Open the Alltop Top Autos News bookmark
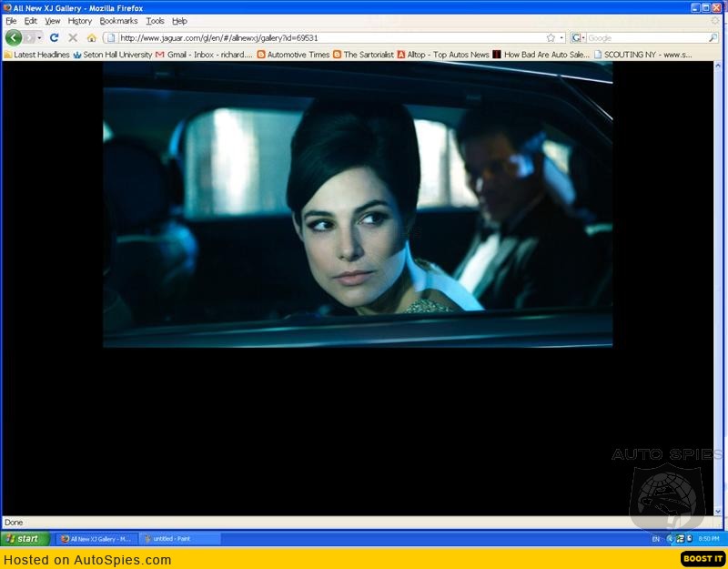728x569 pixels. [x=443, y=55]
